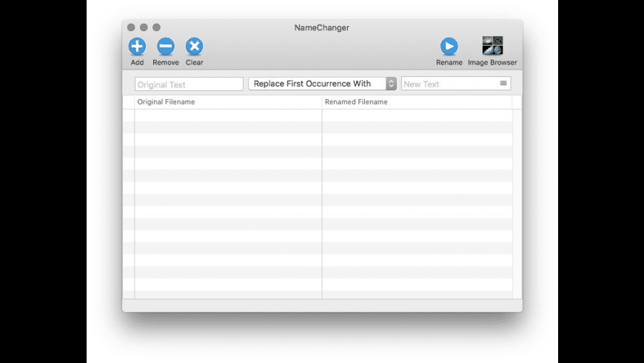
Task: Sort by Original Filename column header
Action: [x=228, y=102]
